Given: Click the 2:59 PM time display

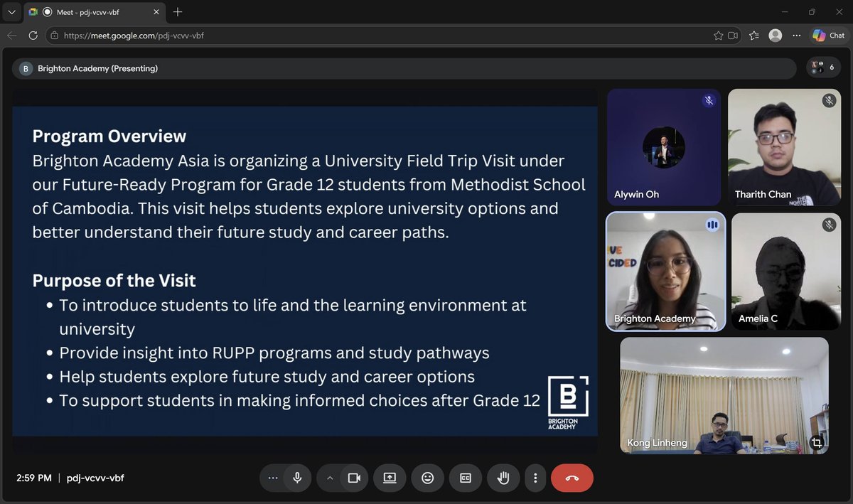Looking at the screenshot, I should [x=34, y=478].
